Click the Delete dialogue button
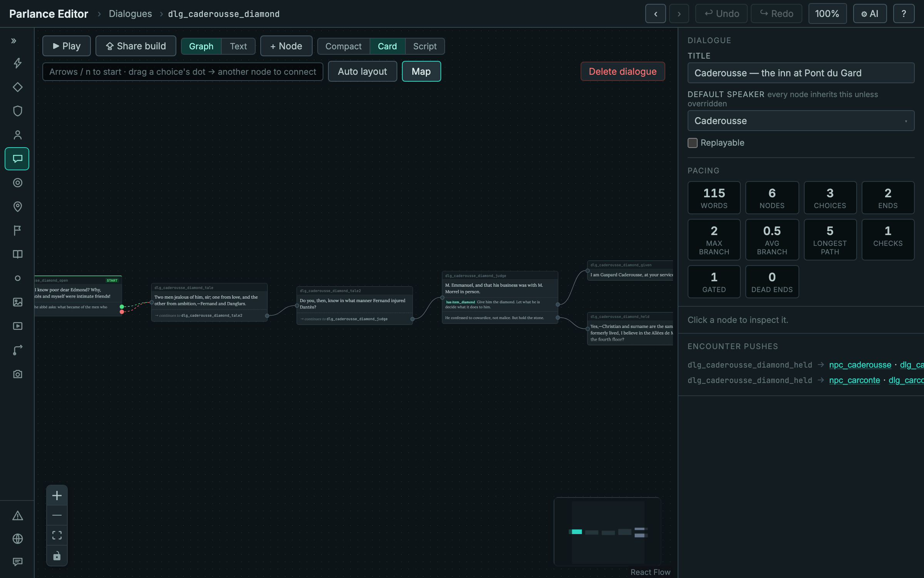924x578 pixels. (623, 72)
